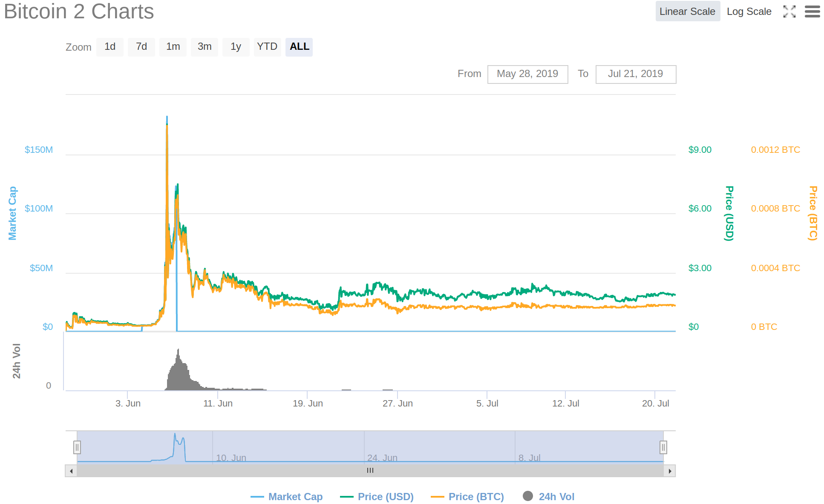This screenshot has width=824, height=504.
Task: Toggle Market Cap series in legend
Action: [287, 497]
